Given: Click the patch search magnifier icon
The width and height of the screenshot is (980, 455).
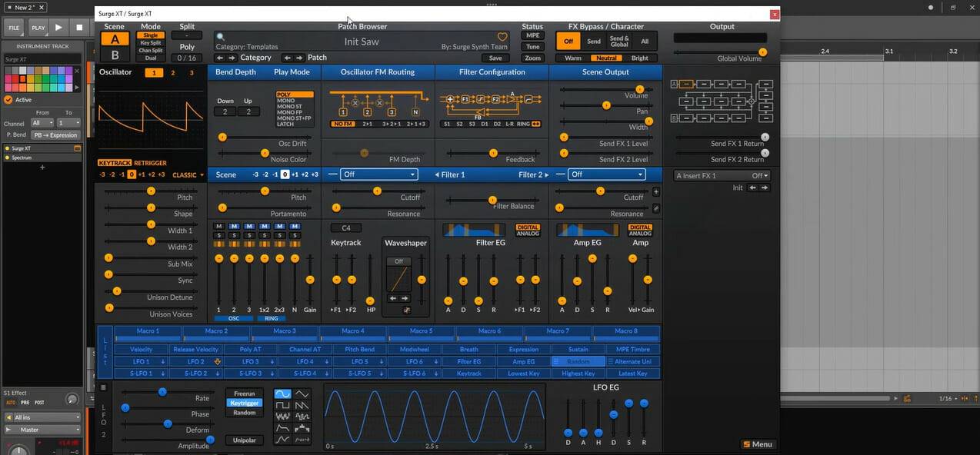Looking at the screenshot, I should [221, 37].
